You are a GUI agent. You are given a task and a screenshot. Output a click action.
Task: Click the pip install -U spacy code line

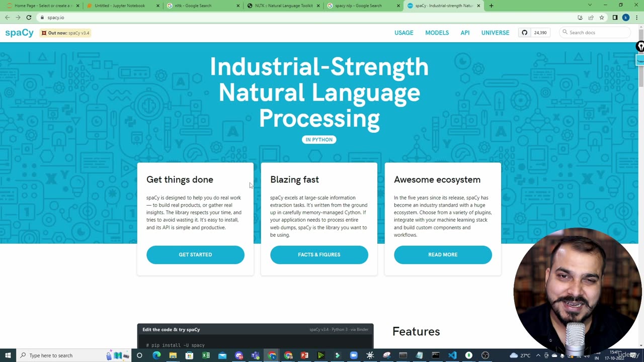(176, 345)
